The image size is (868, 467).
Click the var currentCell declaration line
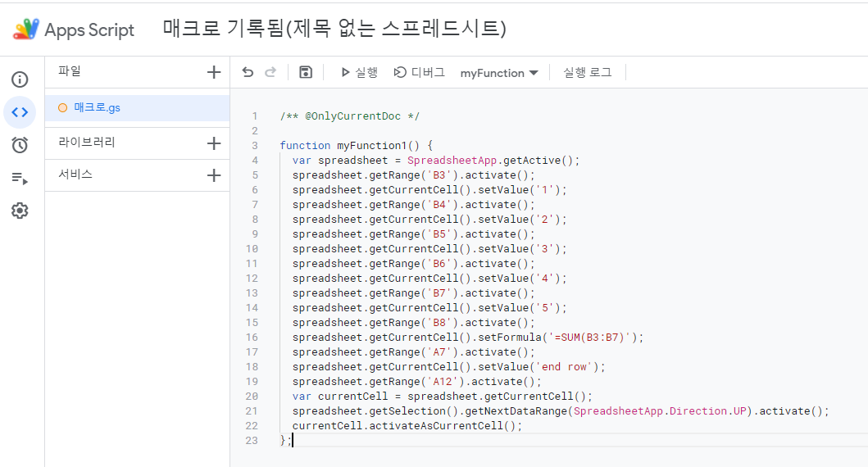point(443,397)
